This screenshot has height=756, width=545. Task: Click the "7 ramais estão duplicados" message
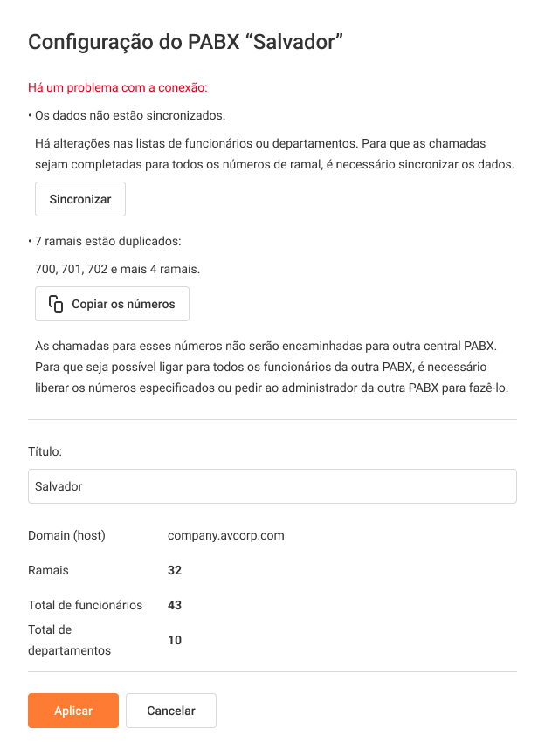[107, 241]
